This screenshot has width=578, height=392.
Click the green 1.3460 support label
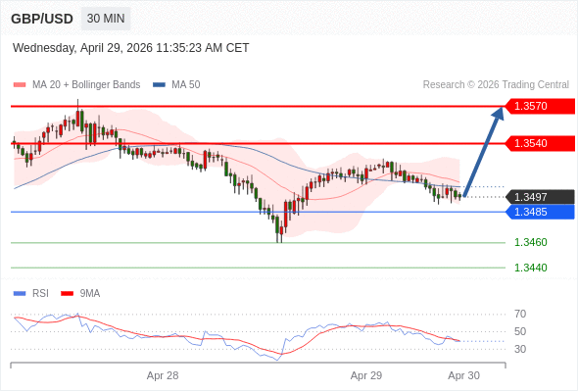pyautogui.click(x=530, y=242)
